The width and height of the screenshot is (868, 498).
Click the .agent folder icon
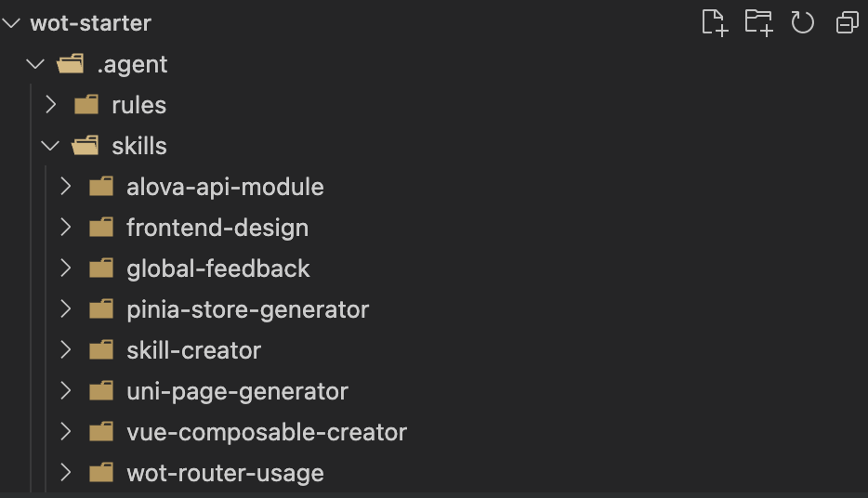(71, 64)
